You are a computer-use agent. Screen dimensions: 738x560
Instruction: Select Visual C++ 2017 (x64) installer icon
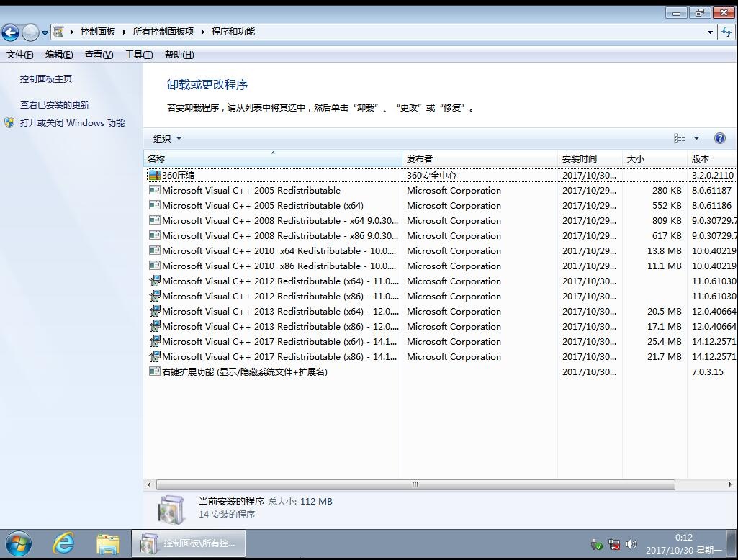[x=154, y=341]
